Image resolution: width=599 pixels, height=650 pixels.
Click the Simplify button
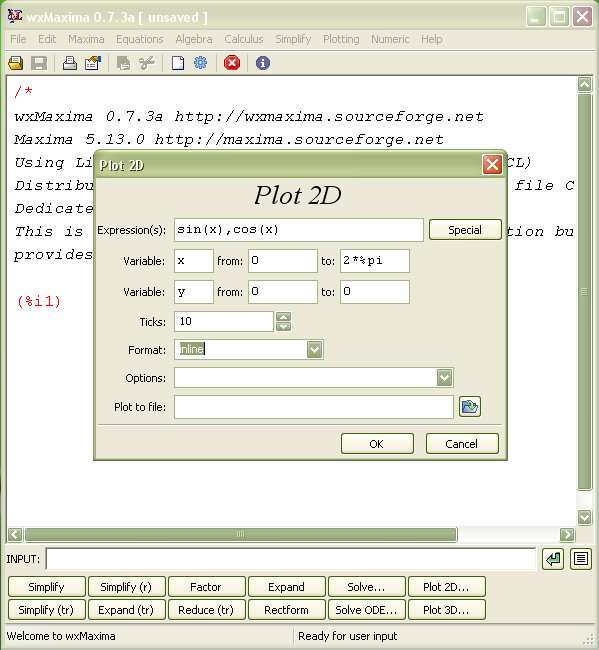pyautogui.click(x=46, y=587)
